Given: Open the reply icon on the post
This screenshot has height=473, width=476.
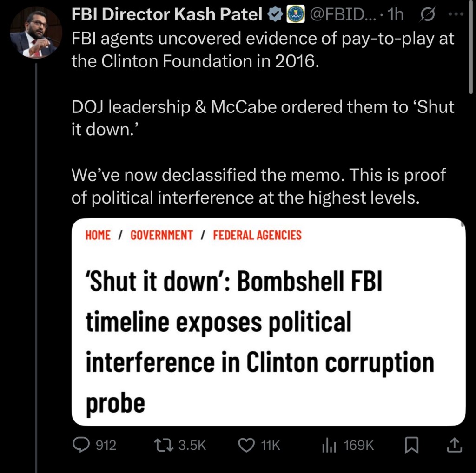Looking at the screenshot, I should tap(83, 445).
